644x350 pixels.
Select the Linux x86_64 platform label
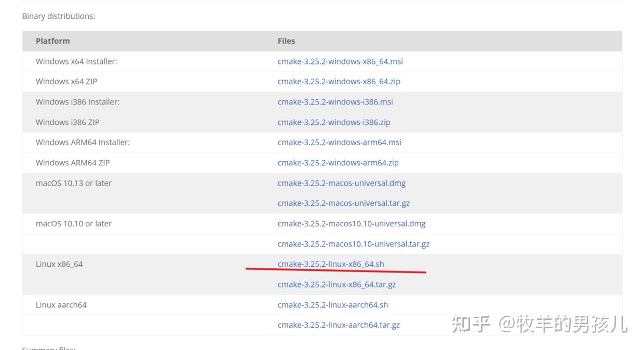pyautogui.click(x=59, y=264)
